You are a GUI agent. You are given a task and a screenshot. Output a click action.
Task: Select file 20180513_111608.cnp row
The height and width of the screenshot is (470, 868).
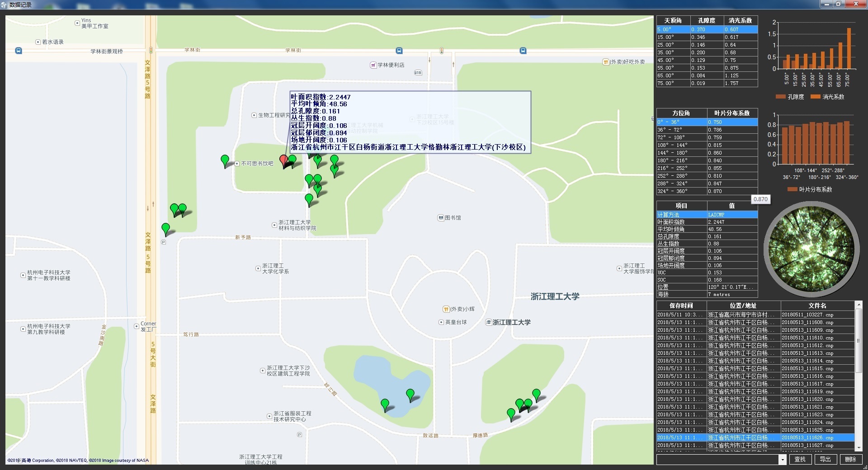[755, 323]
